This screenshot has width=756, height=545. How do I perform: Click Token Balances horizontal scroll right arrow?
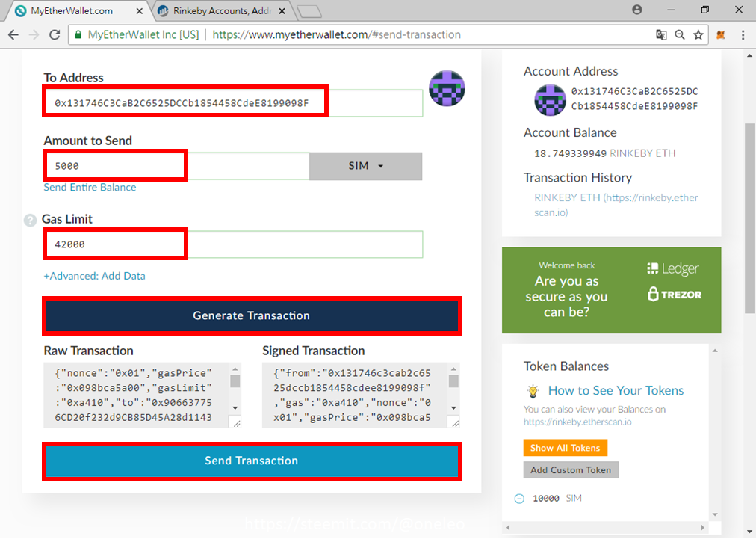[x=702, y=528]
